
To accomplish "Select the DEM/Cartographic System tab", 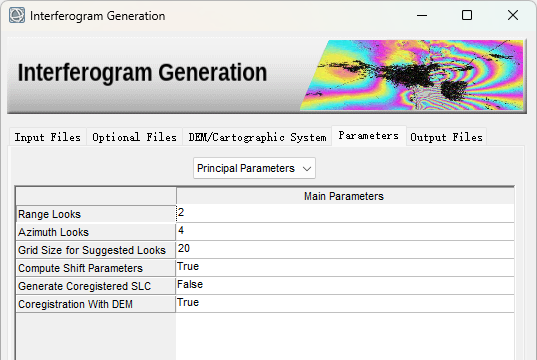I will [257, 137].
